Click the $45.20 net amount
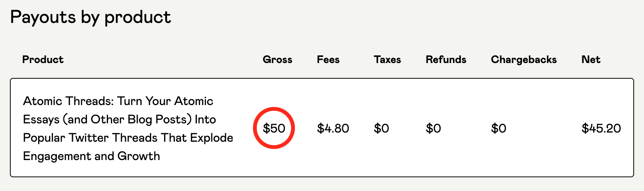Image resolution: width=644 pixels, height=191 pixels. coord(601,128)
